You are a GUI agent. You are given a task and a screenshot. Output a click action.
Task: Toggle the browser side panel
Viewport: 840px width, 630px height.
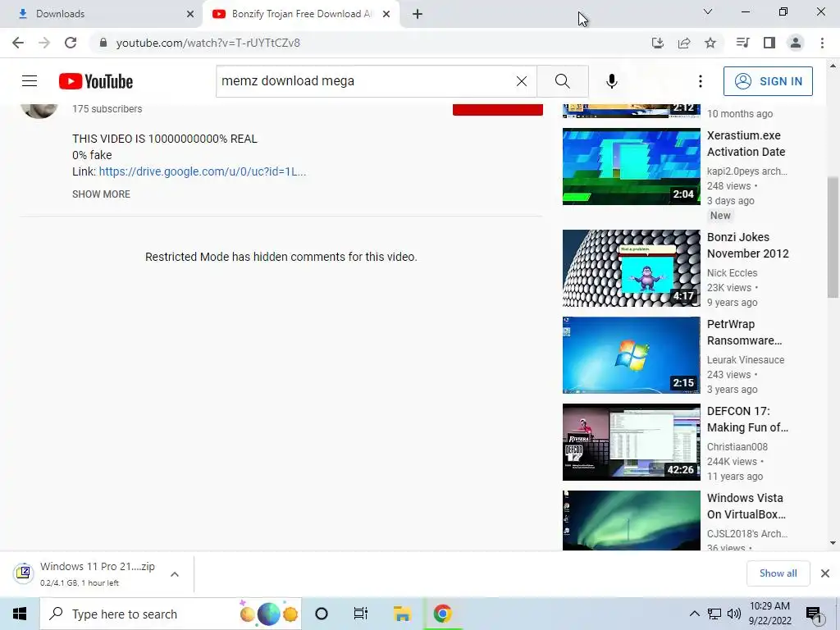(769, 43)
